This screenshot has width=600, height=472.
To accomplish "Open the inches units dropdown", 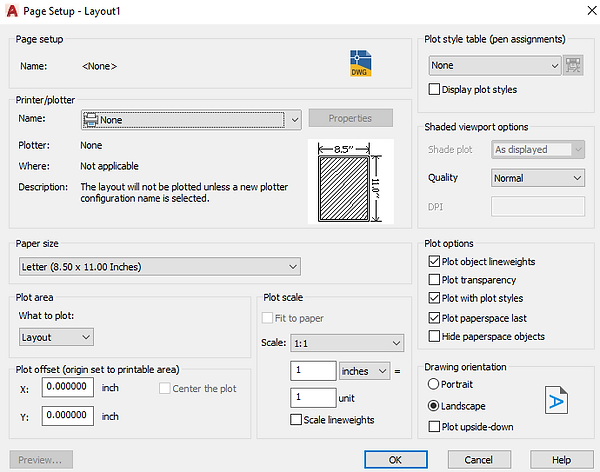I will point(365,371).
